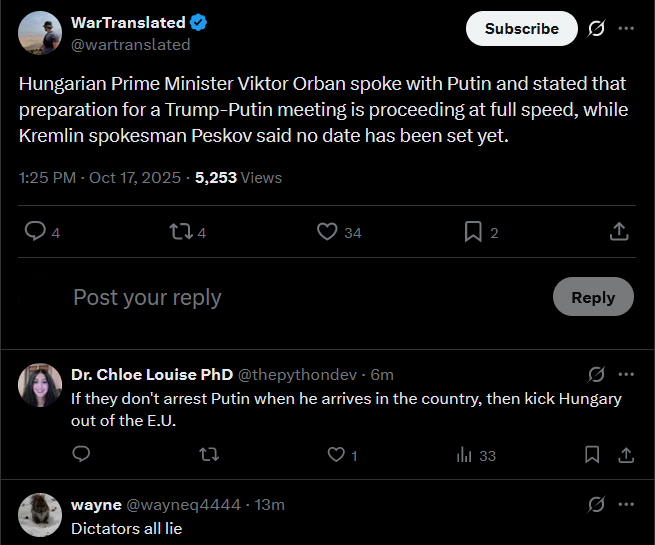Share the main post via share icon
This screenshot has height=545, width=655.
coord(619,232)
